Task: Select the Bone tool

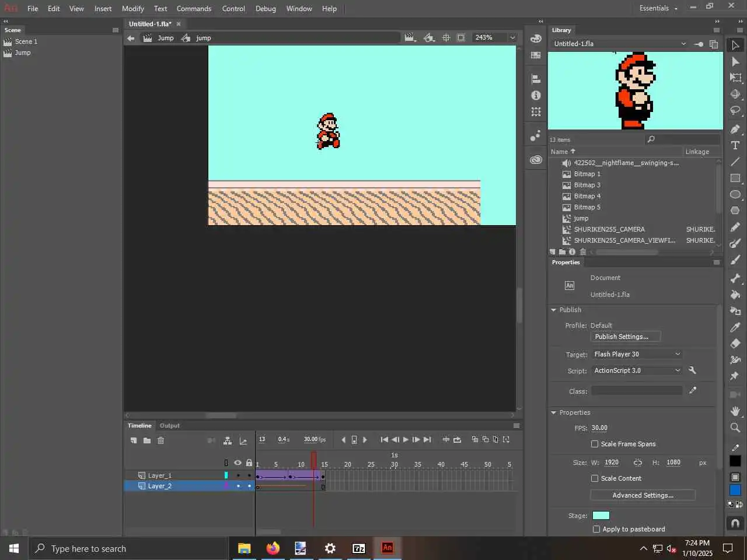Action: tap(735, 278)
